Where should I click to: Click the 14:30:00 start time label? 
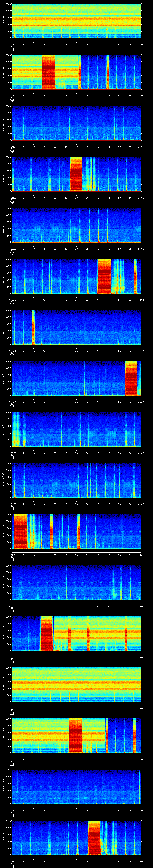(12, 453)
